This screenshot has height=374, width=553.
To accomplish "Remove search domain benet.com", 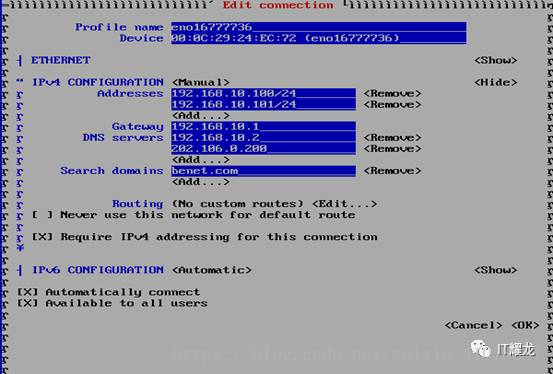I will (x=393, y=171).
